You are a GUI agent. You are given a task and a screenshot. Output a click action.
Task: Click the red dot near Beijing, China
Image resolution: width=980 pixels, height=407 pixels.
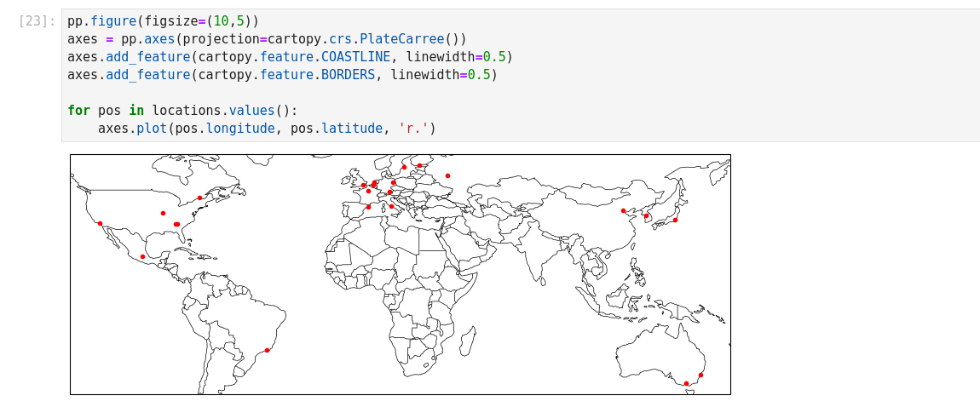[623, 210]
